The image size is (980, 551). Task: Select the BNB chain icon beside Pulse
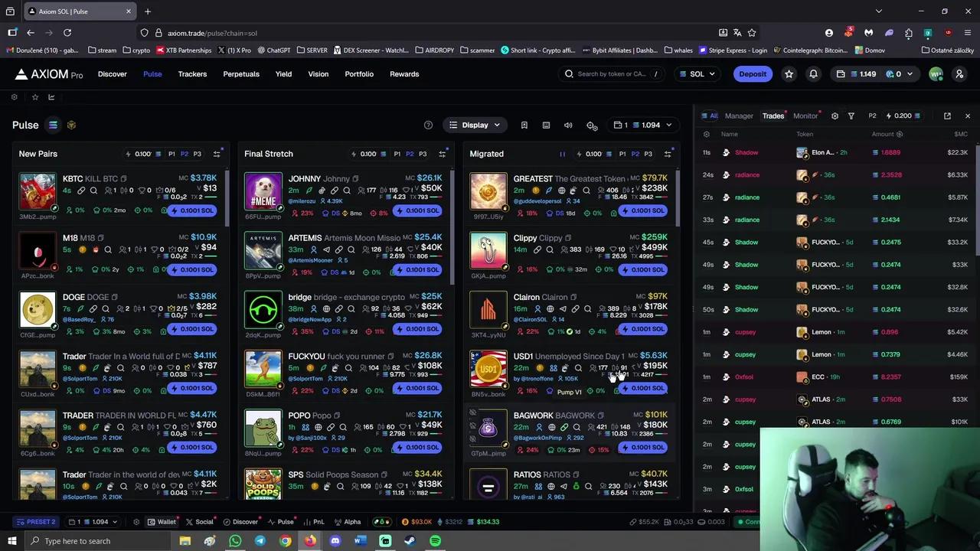[x=71, y=125]
